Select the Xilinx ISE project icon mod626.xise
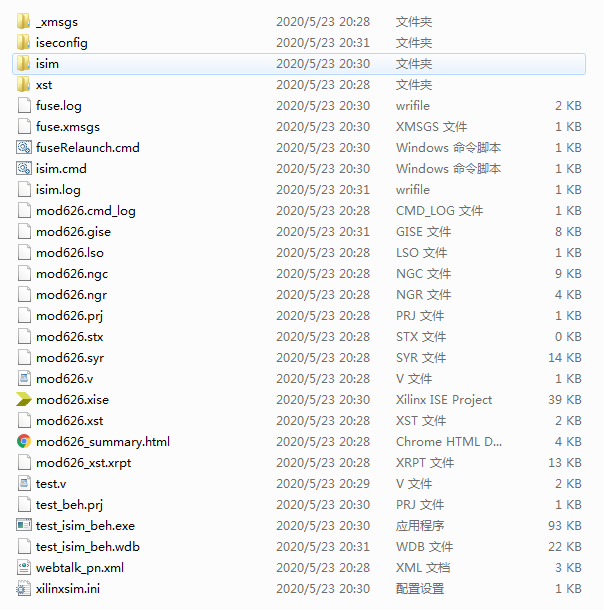The width and height of the screenshot is (604, 610). [24, 400]
